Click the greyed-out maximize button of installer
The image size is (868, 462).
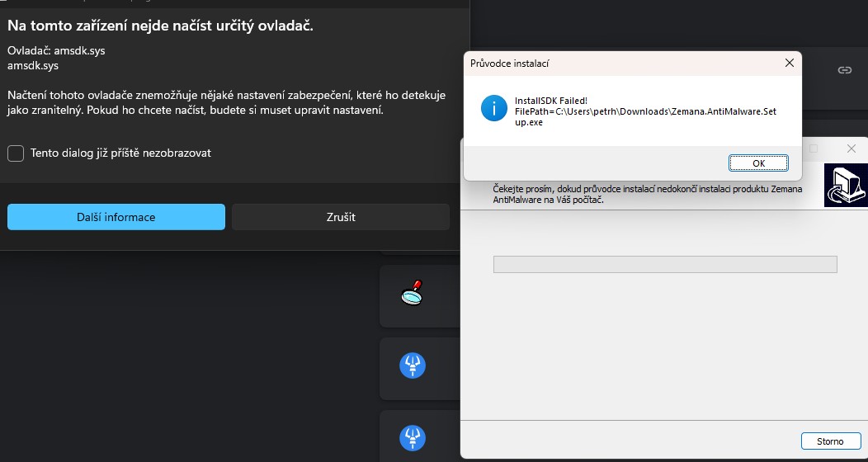pos(814,148)
